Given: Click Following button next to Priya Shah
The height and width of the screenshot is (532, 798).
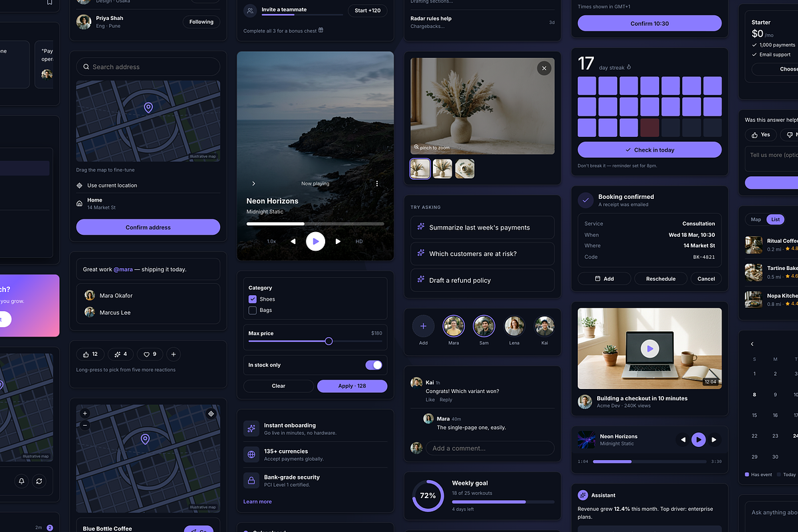Looking at the screenshot, I should [201, 22].
